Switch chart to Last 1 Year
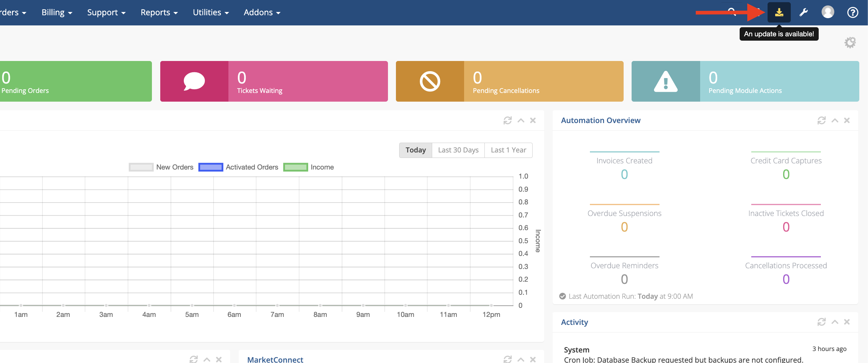 508,150
